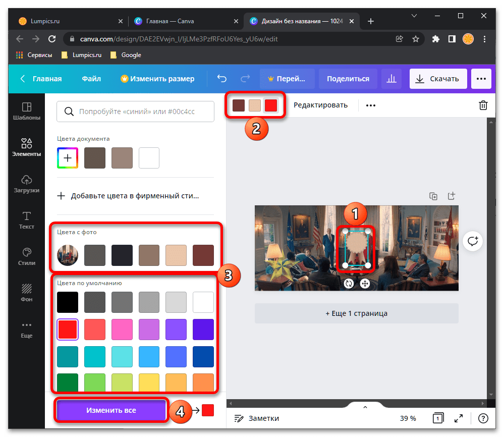Image resolution: width=504 pixels, height=437 pixels.
Task: Click Добавьте цвета в фирменный стиль link
Action: [128, 196]
